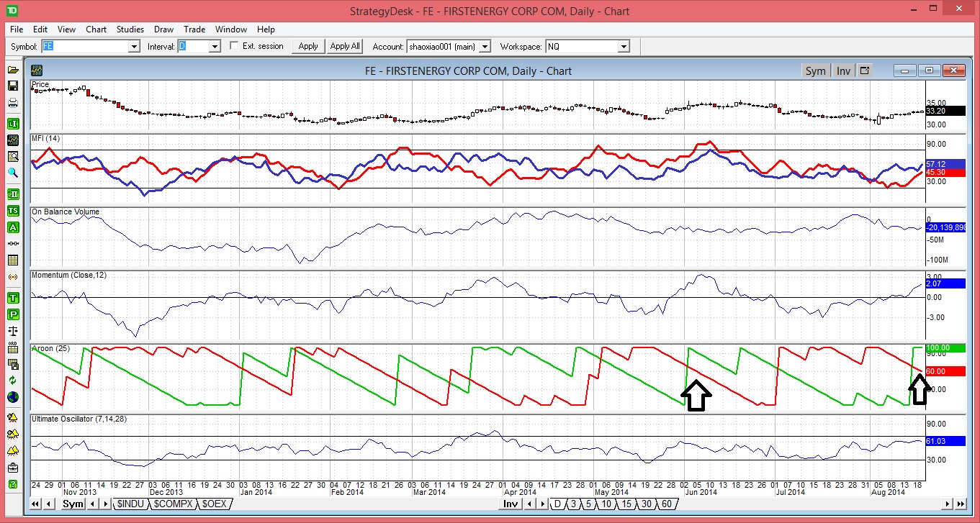Click the green question mark help icon
The image size is (980, 523).
click(12, 485)
